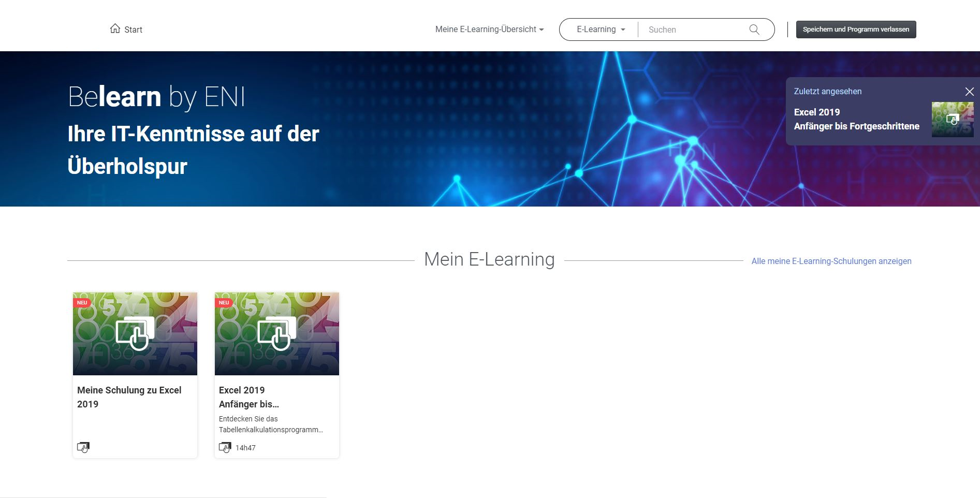Image resolution: width=980 pixels, height=498 pixels.
Task: Select title Excel 2019 Anfänger bis…
Action: (x=249, y=397)
